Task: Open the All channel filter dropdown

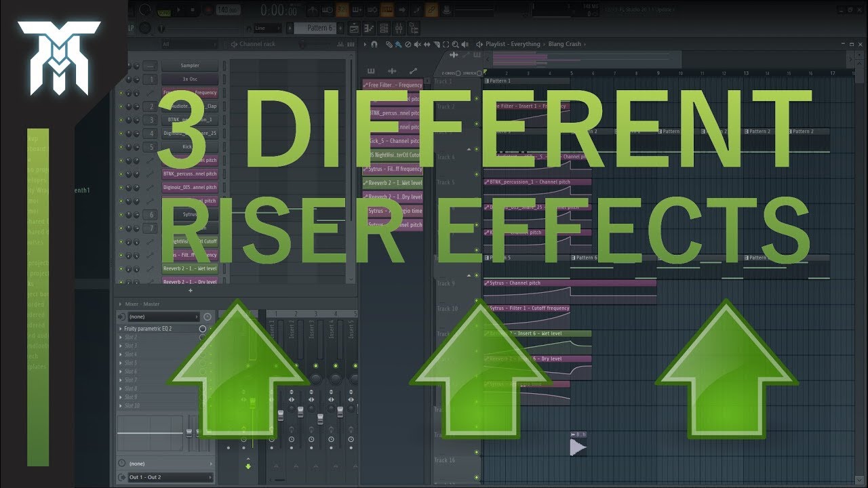Action: tap(189, 44)
